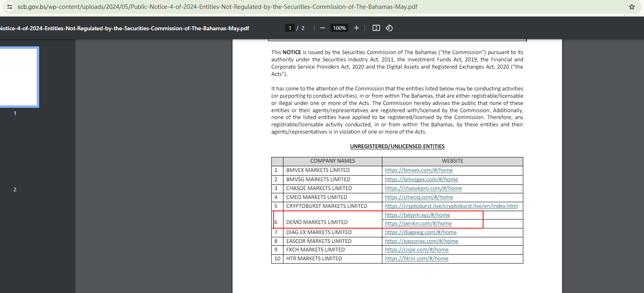Click the penkn.com home link
The height and width of the screenshot is (293, 644).
click(418, 224)
